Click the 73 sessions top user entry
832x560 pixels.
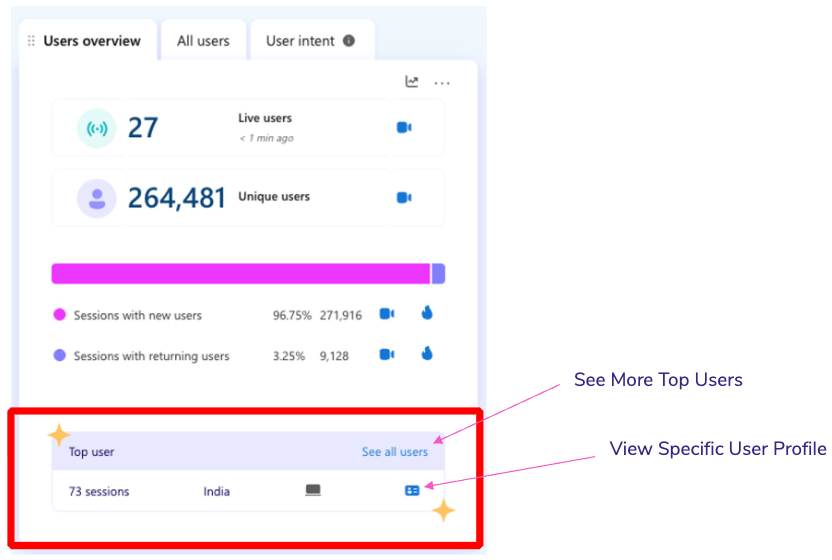coord(99,491)
